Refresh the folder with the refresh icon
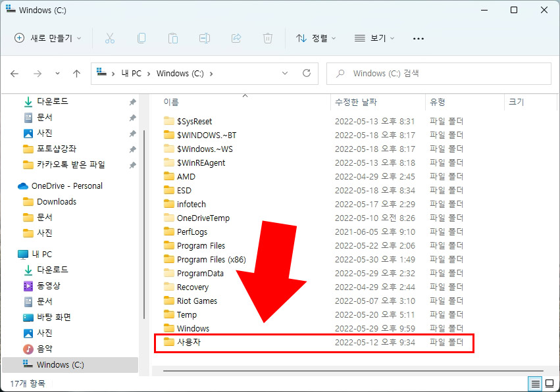The image size is (560, 392). (x=306, y=74)
